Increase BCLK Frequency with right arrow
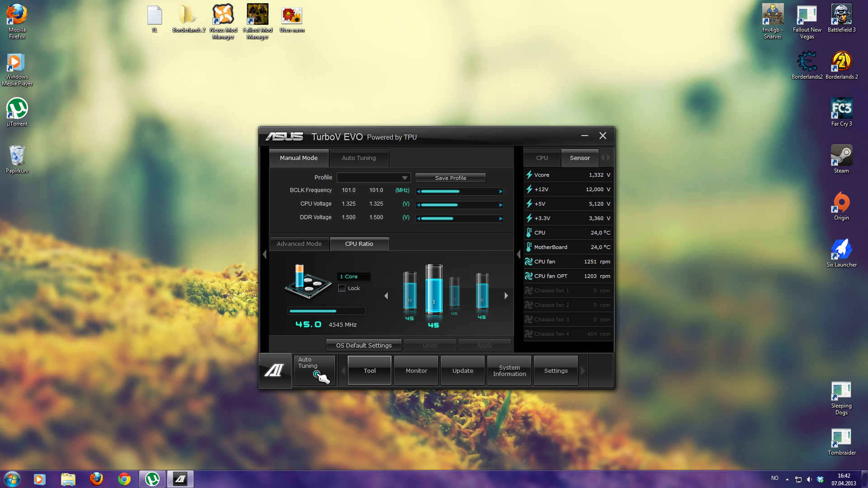The height and width of the screenshot is (488, 868). [x=500, y=191]
